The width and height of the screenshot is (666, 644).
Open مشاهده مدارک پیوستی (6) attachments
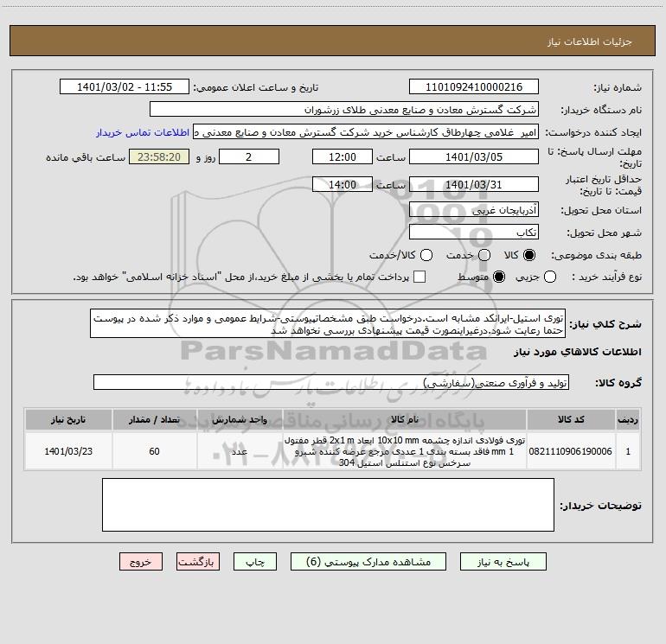368,562
